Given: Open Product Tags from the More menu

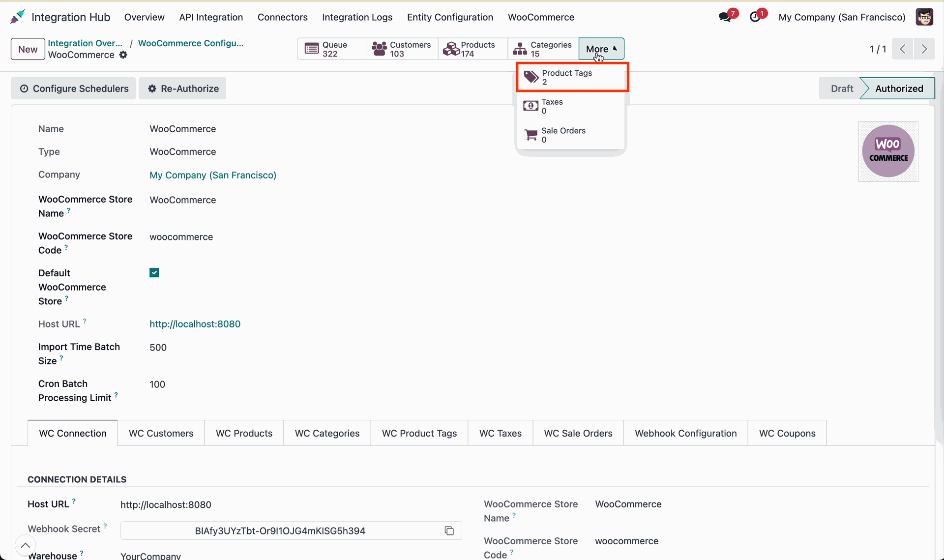Looking at the screenshot, I should 572,77.
